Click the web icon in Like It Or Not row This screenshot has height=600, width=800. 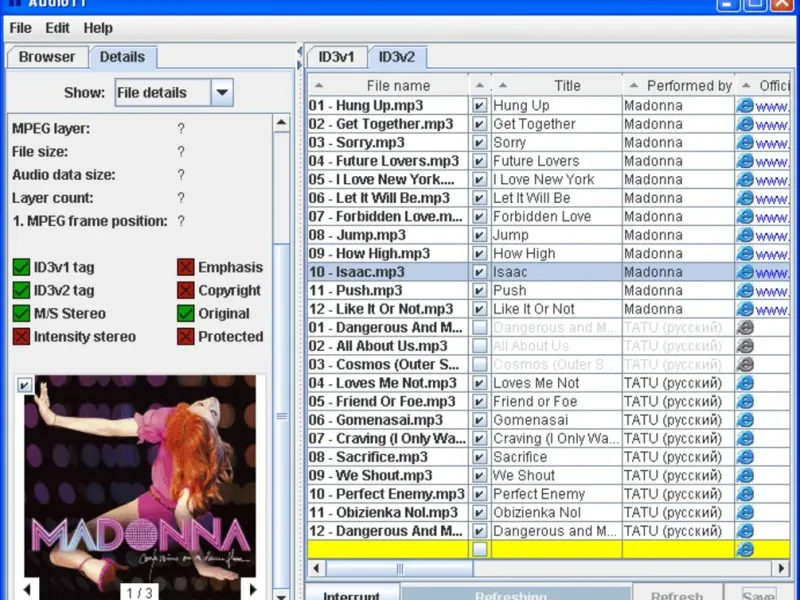[745, 309]
